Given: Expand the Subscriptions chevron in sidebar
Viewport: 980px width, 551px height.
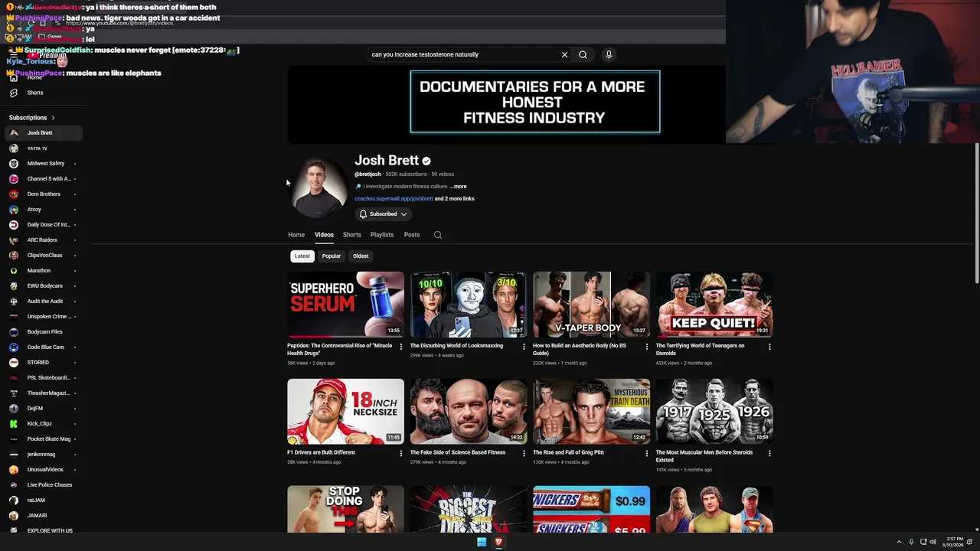Looking at the screenshot, I should (x=53, y=118).
